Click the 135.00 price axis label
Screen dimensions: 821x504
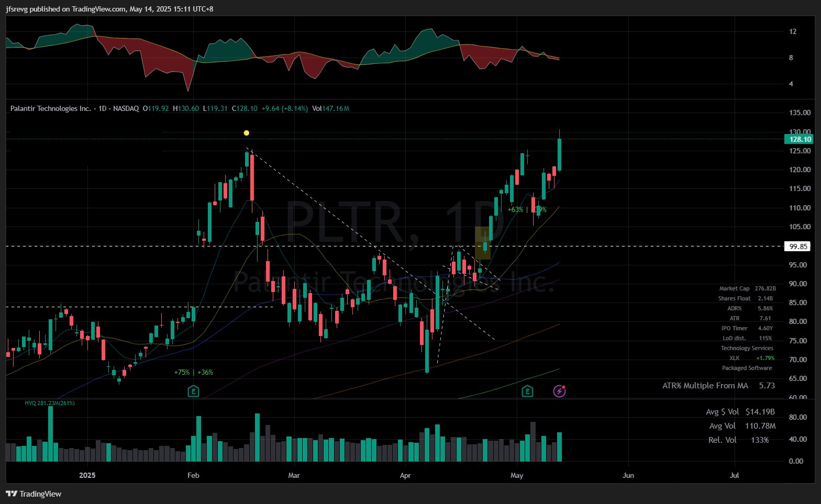coord(800,113)
